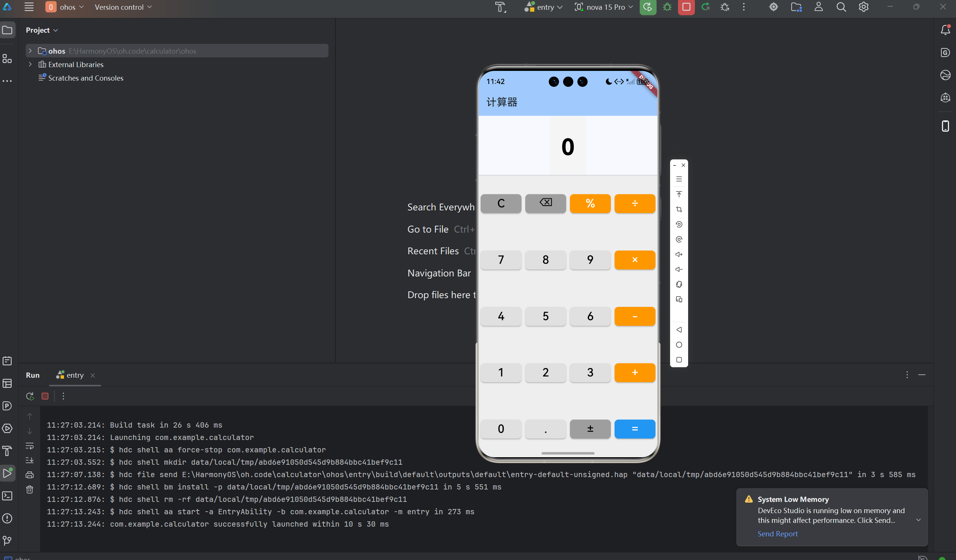Toggle soft-wrap in Run console
Screen dimensions: 956x560
pyautogui.click(x=30, y=446)
